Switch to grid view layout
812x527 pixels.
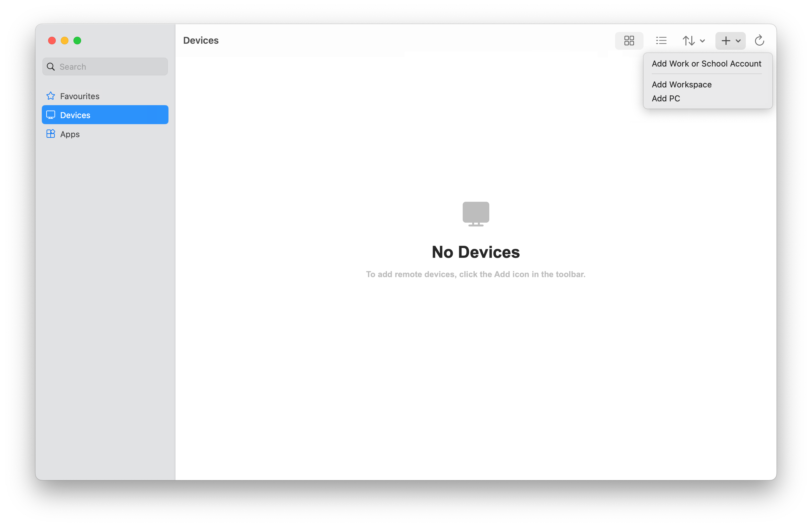click(x=629, y=40)
